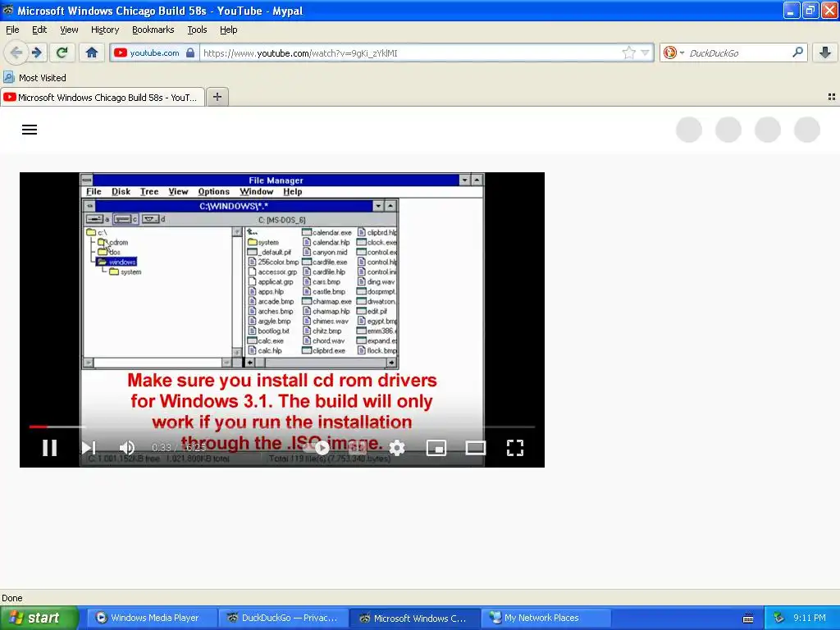
Task: Go forward with the Forward arrow button
Action: tap(37, 52)
